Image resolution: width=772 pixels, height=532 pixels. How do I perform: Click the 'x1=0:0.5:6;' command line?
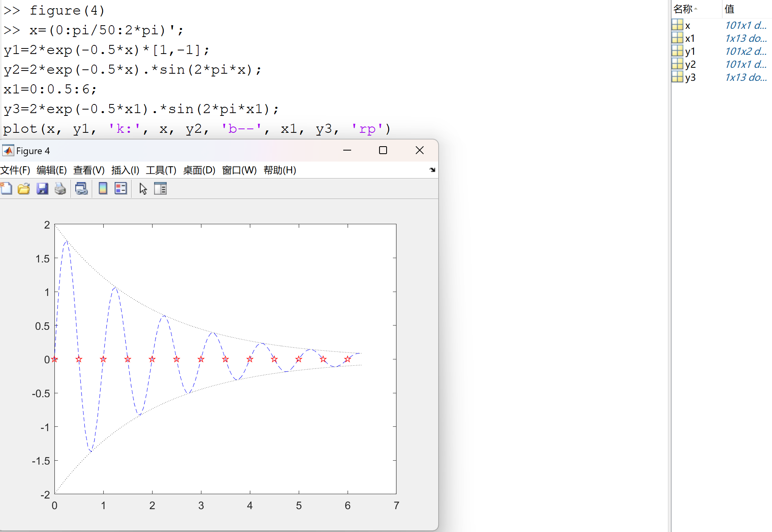click(50, 89)
